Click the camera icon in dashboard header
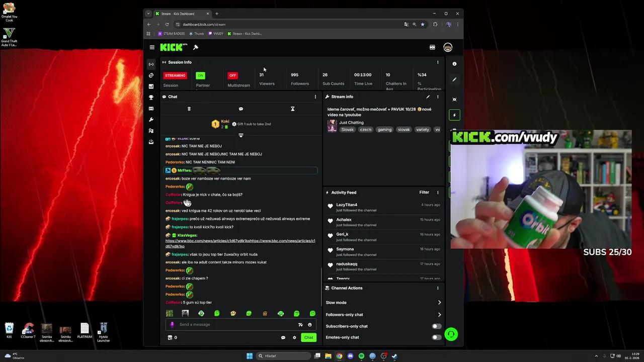Viewport: 644px width, 362px height. (432, 47)
